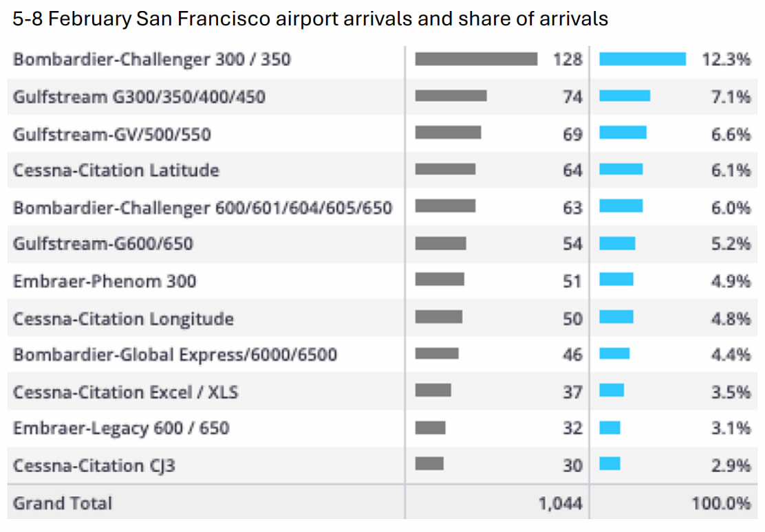Viewport: 765px width, 532px height.
Task: Click the gray bar for Cessna-Citation Excel / XLS
Action: 433,390
